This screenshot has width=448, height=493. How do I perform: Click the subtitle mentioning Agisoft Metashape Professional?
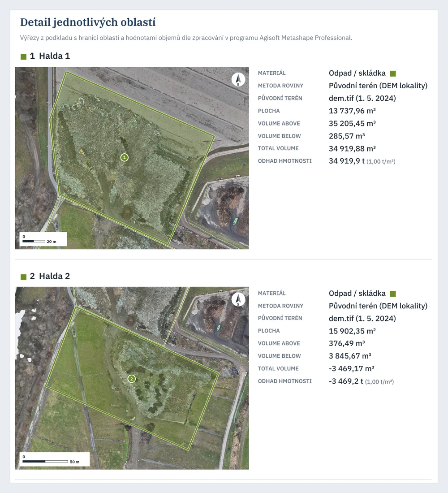186,38
